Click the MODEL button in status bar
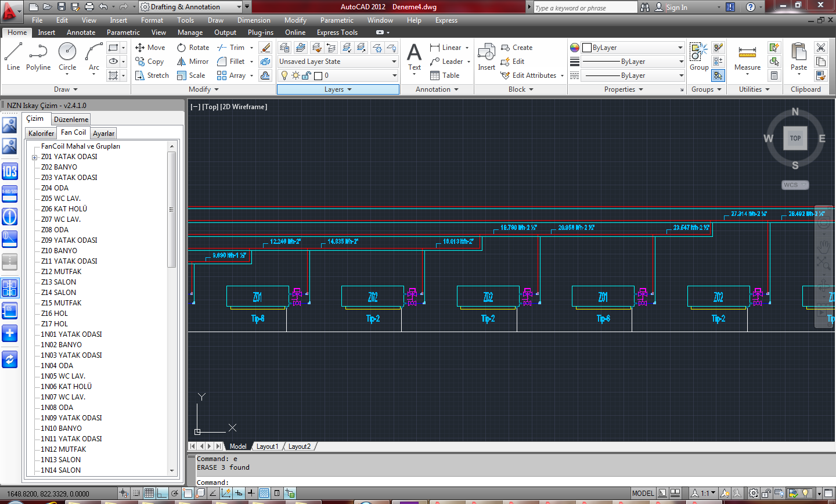The height and width of the screenshot is (504, 836). 643,494
